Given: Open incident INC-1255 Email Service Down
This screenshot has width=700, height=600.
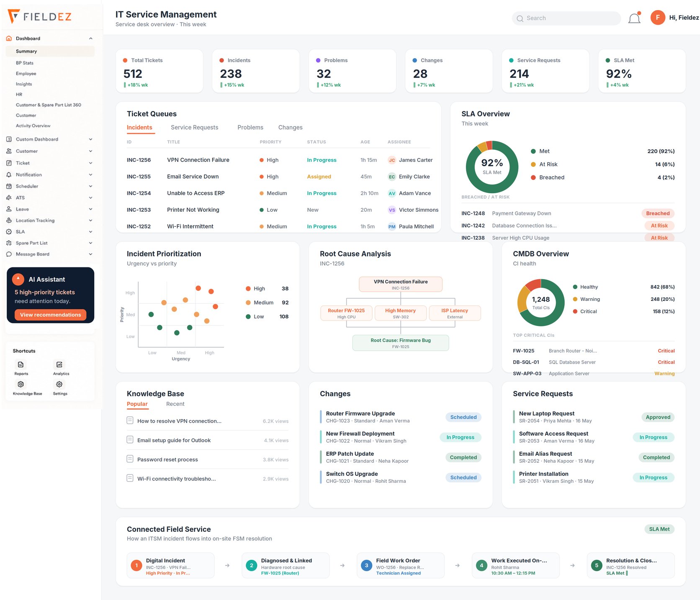Looking at the screenshot, I should point(279,177).
